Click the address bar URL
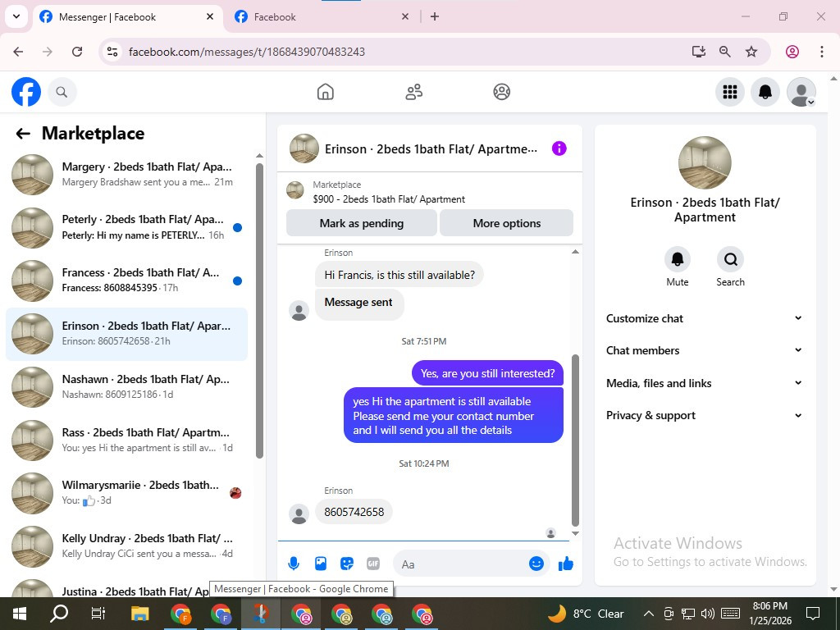Image resolution: width=840 pixels, height=630 pixels. [247, 52]
